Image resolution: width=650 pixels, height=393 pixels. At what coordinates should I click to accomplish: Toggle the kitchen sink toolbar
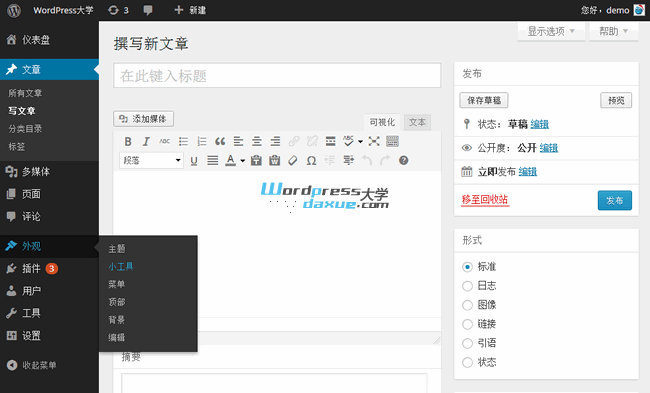tap(392, 141)
